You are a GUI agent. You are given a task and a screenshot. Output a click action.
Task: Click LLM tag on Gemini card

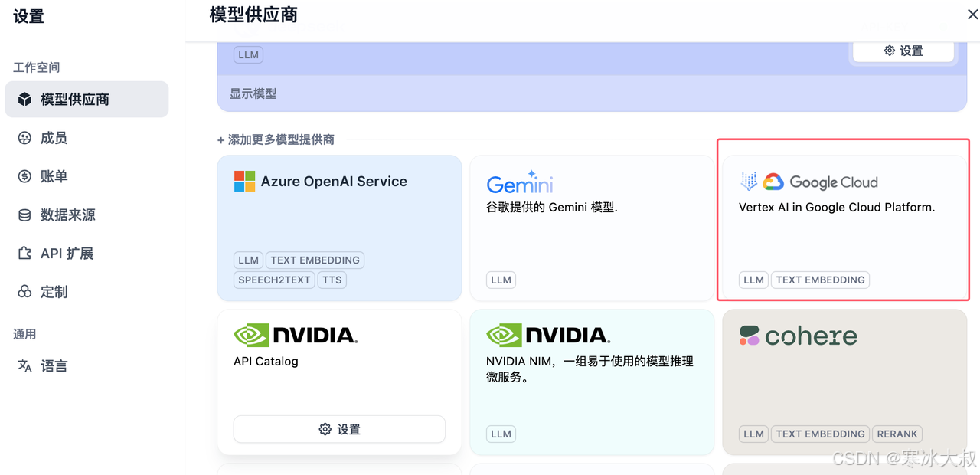[x=501, y=280]
